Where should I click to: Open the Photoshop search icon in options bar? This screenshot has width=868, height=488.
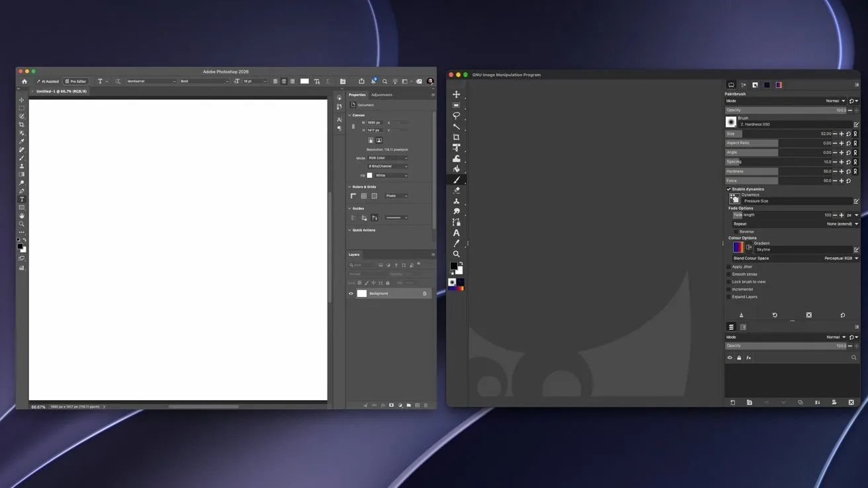[x=384, y=81]
